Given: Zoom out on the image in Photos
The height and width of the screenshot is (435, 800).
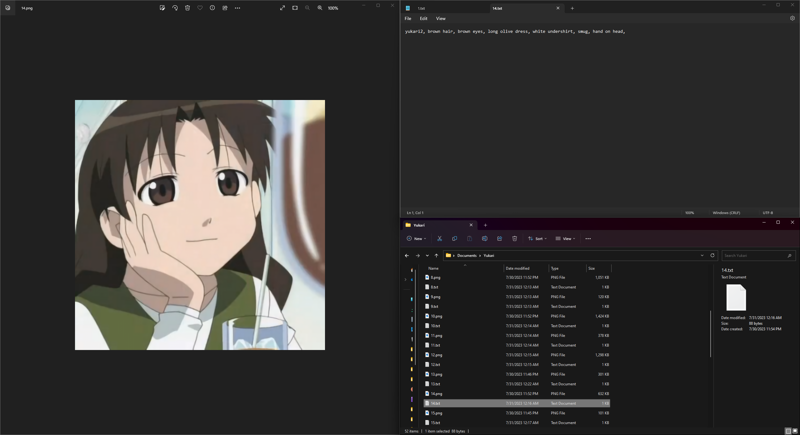Looking at the screenshot, I should pyautogui.click(x=307, y=8).
